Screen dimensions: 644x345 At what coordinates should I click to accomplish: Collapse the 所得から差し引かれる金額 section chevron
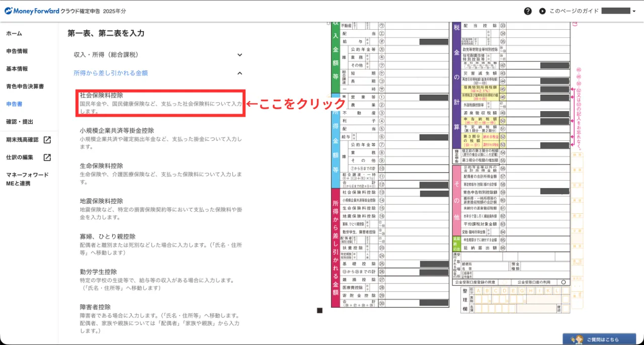click(239, 73)
